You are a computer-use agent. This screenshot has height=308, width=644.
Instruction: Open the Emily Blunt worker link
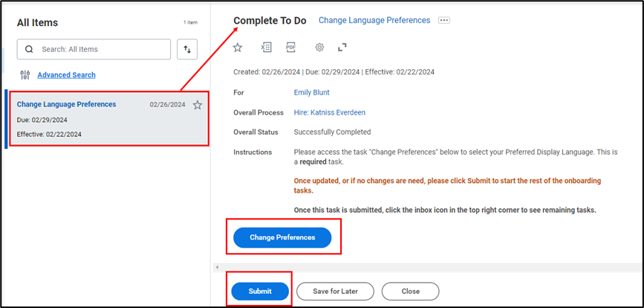[x=311, y=93]
